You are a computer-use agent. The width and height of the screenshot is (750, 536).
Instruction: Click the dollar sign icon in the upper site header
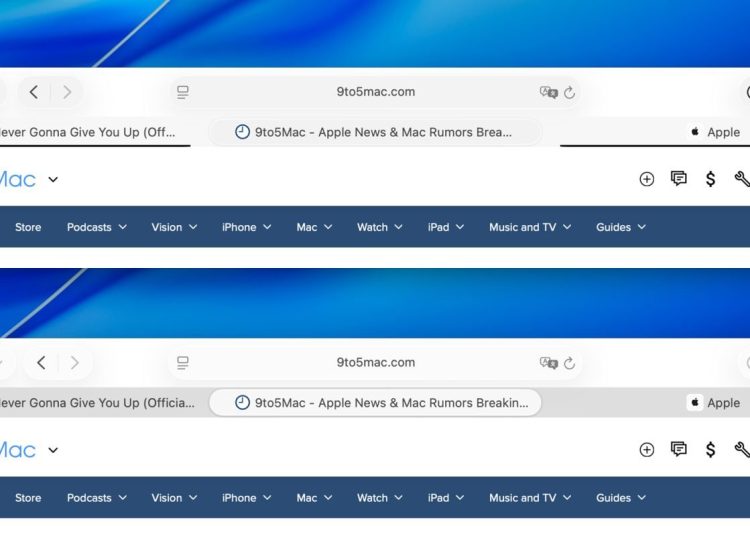coord(710,179)
